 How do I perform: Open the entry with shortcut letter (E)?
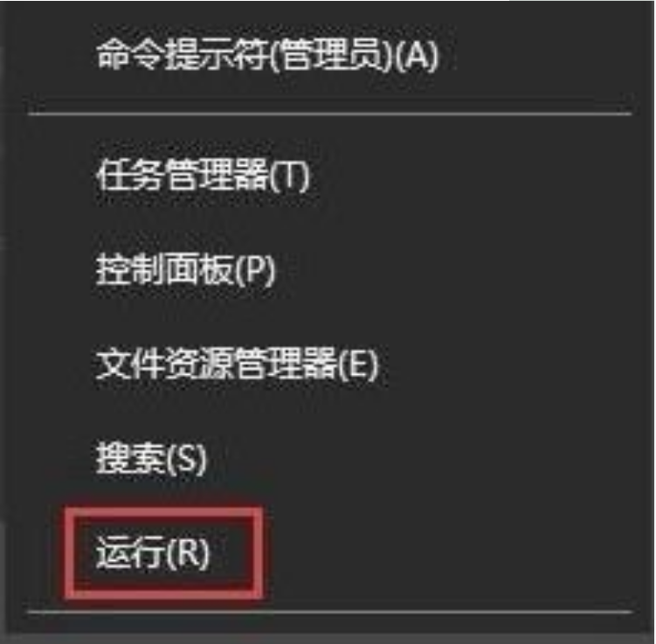pos(237,364)
